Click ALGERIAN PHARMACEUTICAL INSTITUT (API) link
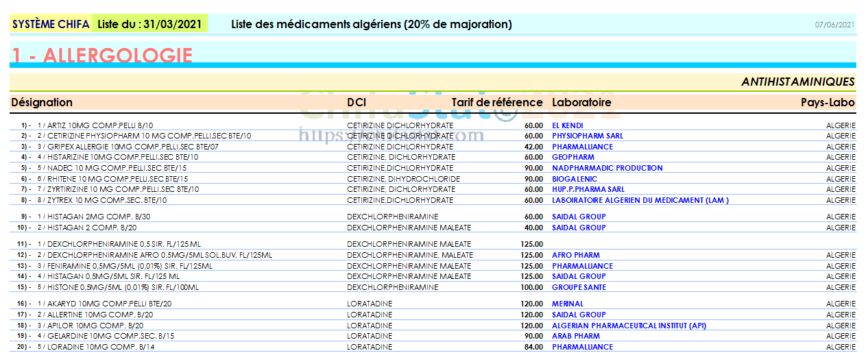The height and width of the screenshot is (353, 868). coord(629,326)
